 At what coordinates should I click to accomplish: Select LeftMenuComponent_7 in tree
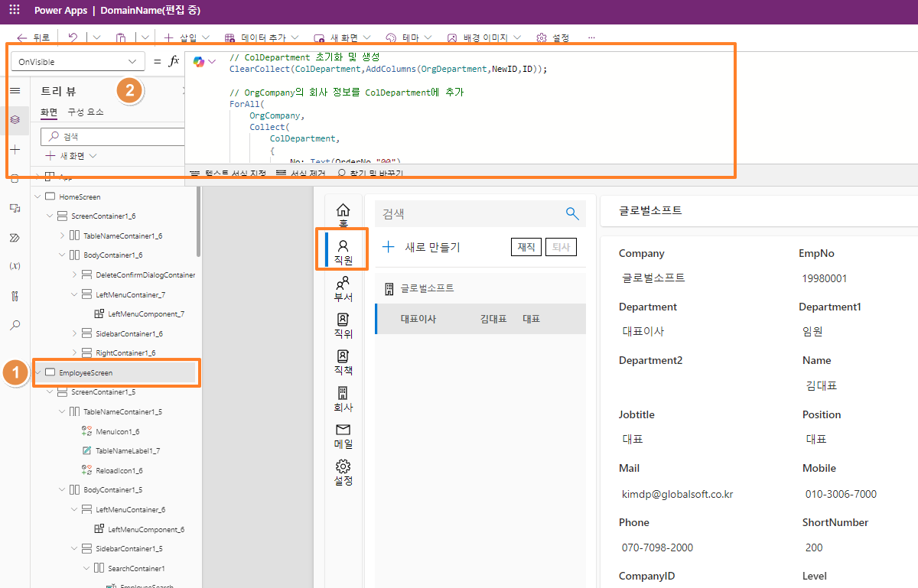145,313
